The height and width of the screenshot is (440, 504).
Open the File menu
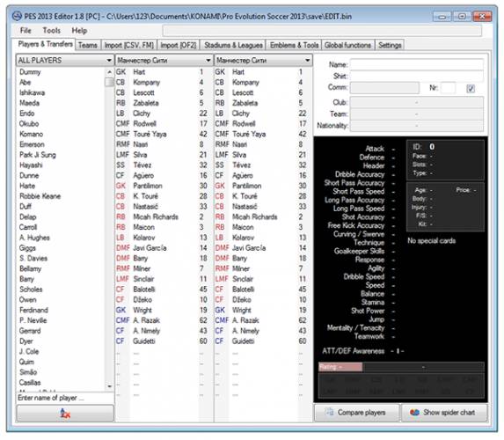point(26,31)
